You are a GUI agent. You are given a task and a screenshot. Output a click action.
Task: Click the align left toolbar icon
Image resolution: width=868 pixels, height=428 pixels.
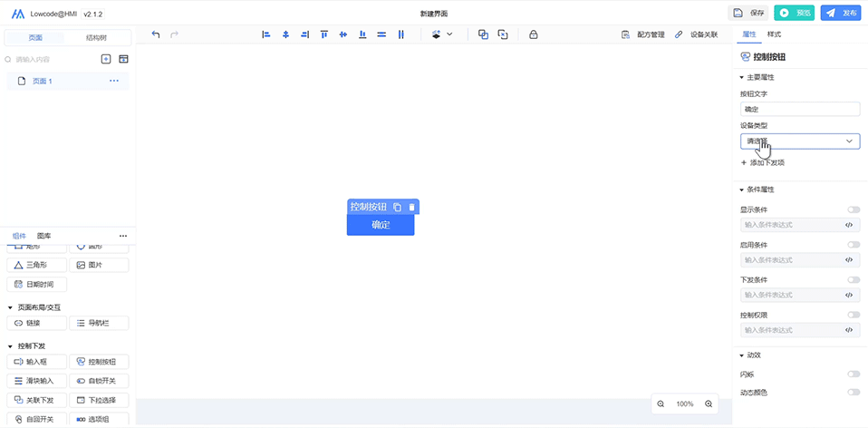pos(266,34)
